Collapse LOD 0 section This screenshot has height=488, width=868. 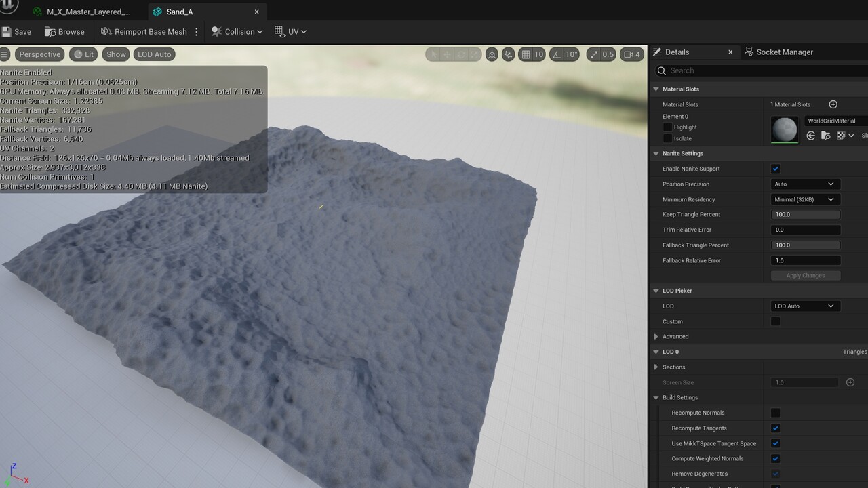[x=656, y=352]
